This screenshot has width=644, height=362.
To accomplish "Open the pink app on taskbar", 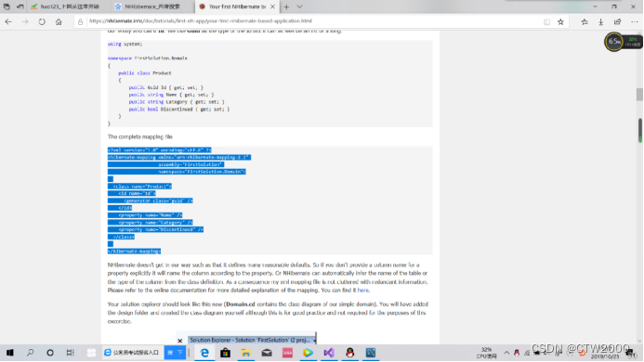I will (287, 353).
